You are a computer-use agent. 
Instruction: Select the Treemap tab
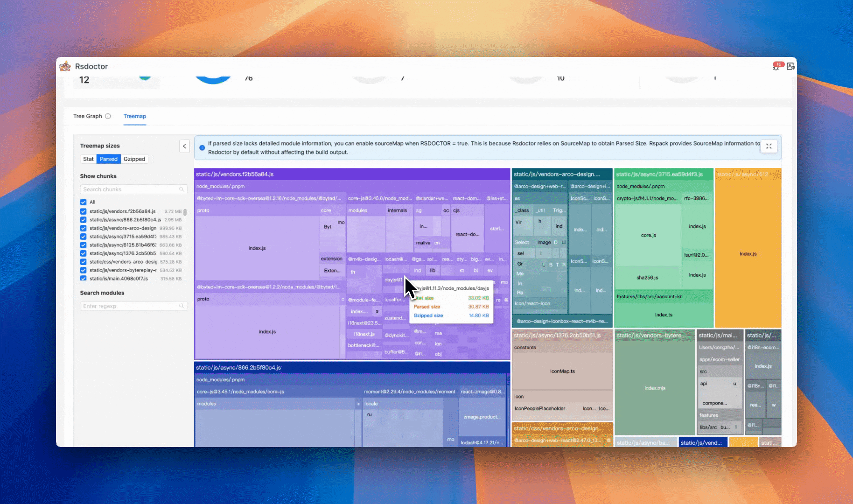(x=135, y=116)
